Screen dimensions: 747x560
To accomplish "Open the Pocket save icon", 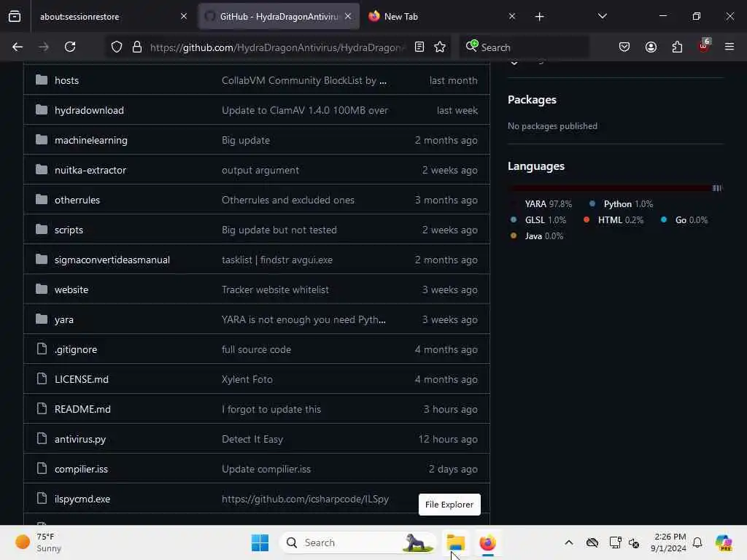I will tap(624, 47).
